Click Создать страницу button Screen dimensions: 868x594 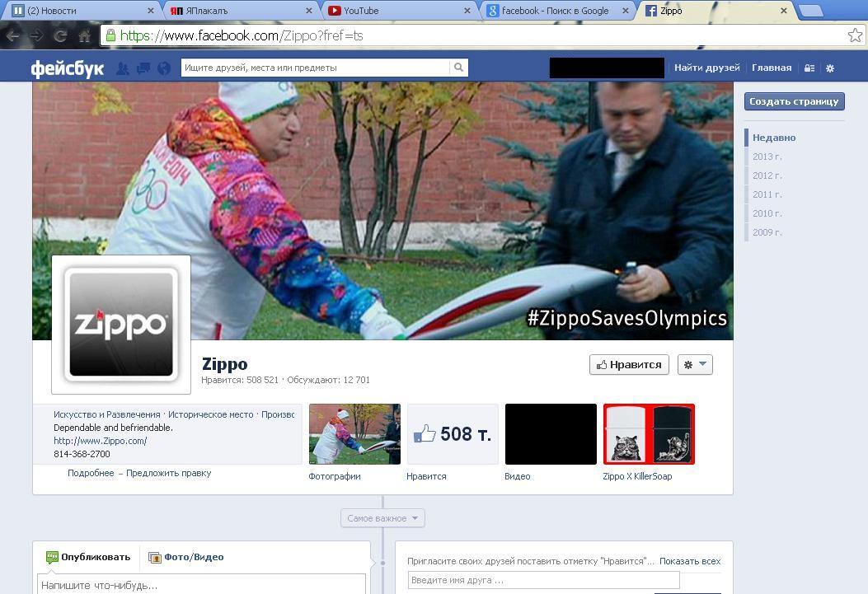click(795, 101)
